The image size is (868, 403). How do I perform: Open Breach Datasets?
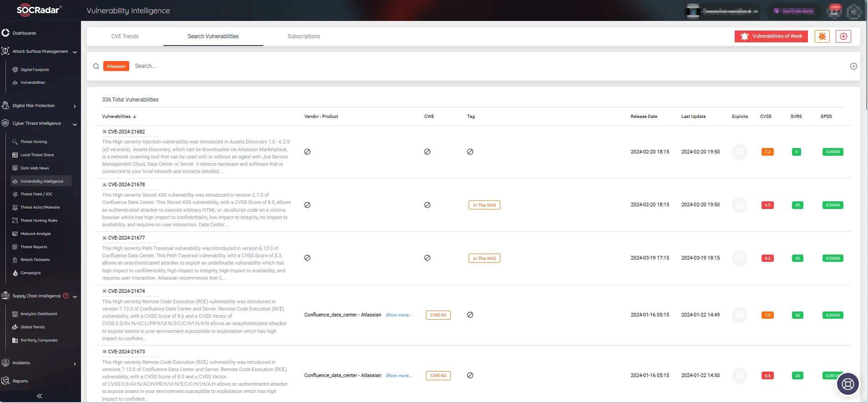pyautogui.click(x=35, y=260)
